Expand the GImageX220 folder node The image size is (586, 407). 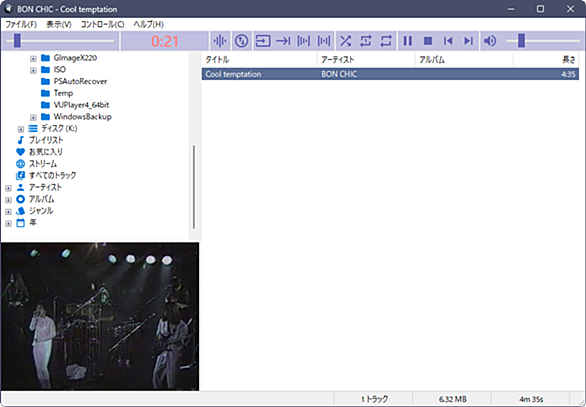33,58
